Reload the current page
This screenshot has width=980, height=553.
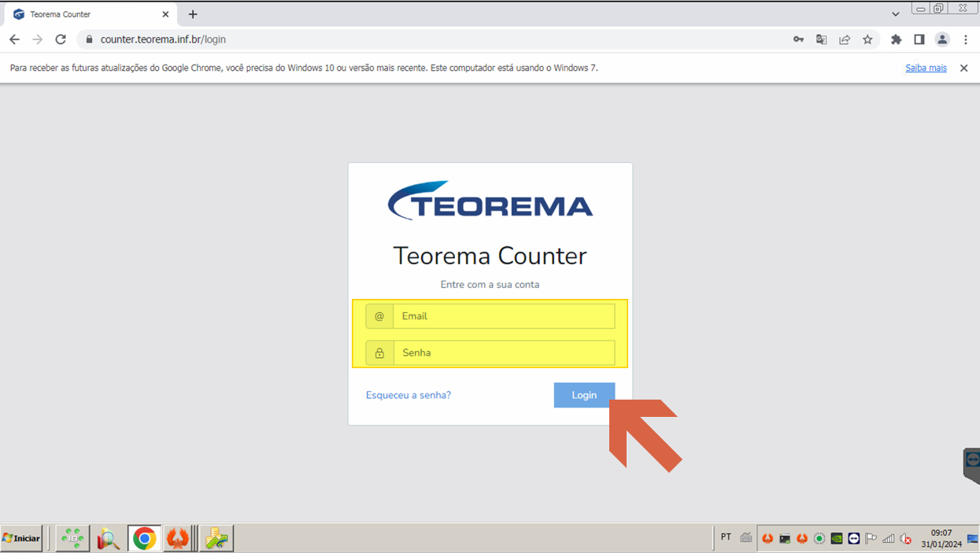tap(61, 39)
